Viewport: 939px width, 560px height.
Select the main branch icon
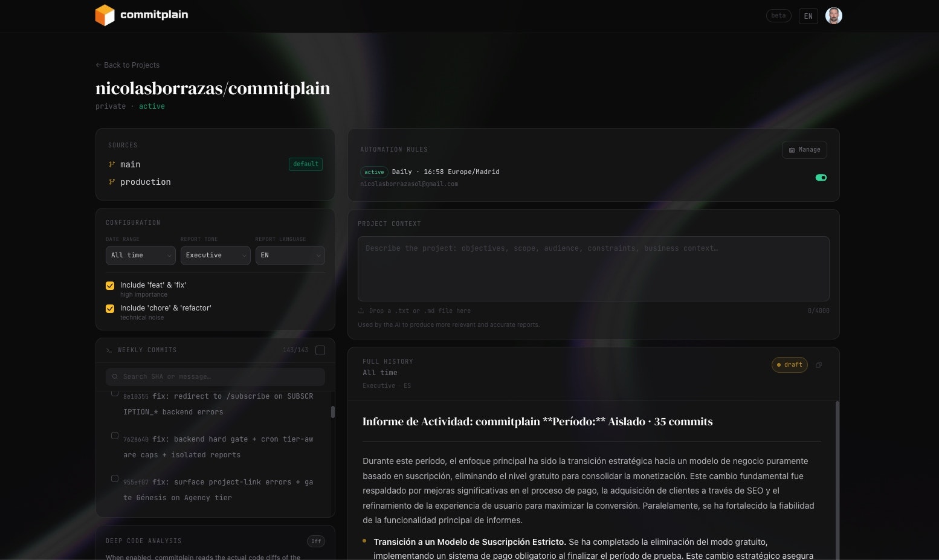pos(112,164)
